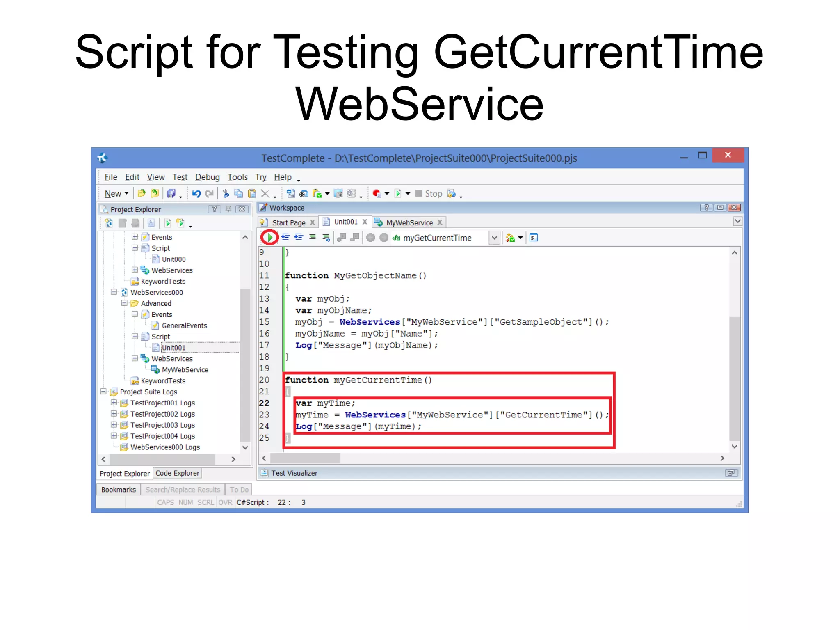Switch to the Start Page tab
Image resolution: width=840 pixels, height=630 pixels.
pos(288,222)
